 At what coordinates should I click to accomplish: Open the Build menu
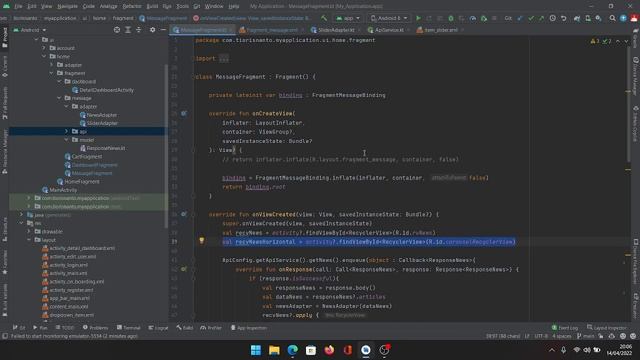(x=152, y=6)
